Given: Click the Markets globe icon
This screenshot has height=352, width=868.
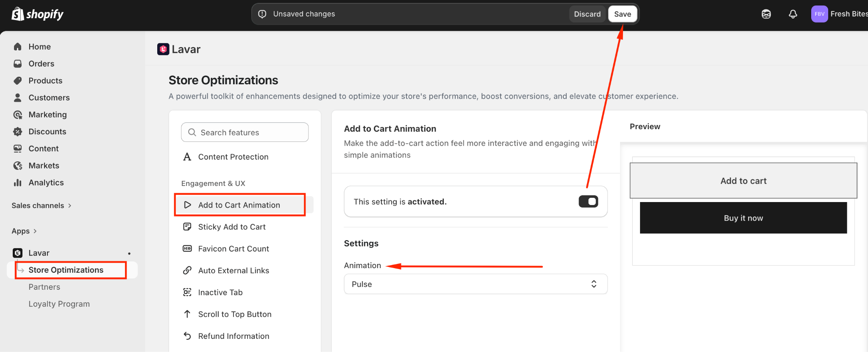Looking at the screenshot, I should point(17,166).
